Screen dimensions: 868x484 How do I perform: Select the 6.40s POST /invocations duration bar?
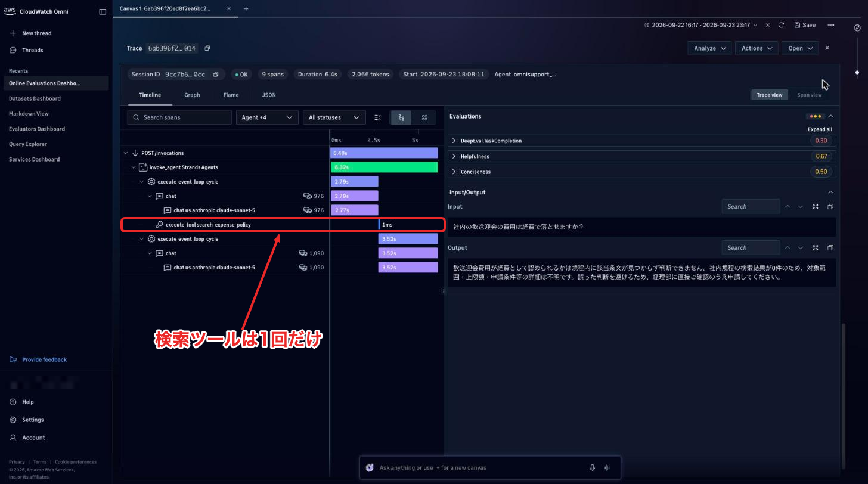click(385, 153)
